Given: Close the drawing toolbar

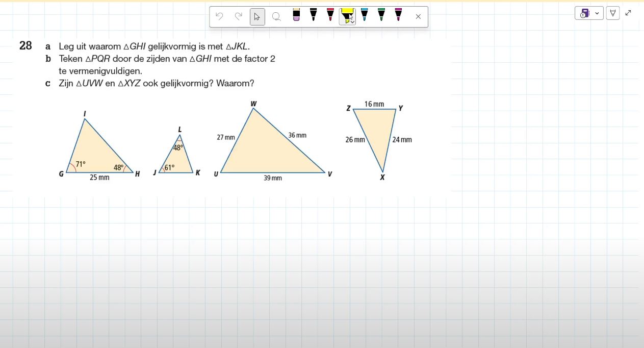Looking at the screenshot, I should coord(418,16).
